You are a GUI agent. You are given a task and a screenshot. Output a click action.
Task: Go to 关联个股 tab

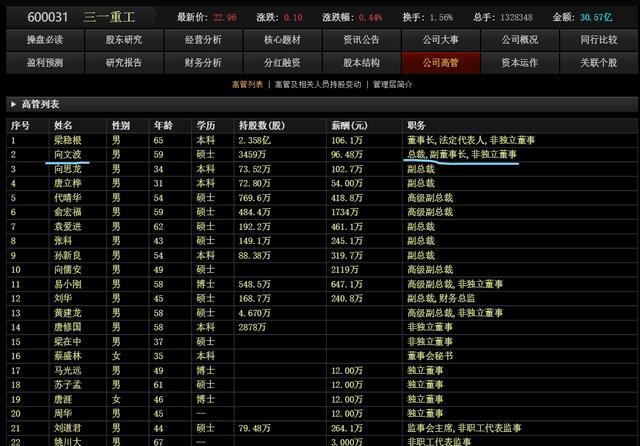click(x=599, y=63)
